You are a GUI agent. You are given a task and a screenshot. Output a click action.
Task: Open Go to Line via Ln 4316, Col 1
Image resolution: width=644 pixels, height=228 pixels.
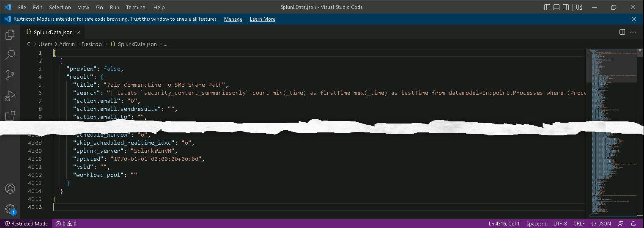(x=504, y=224)
